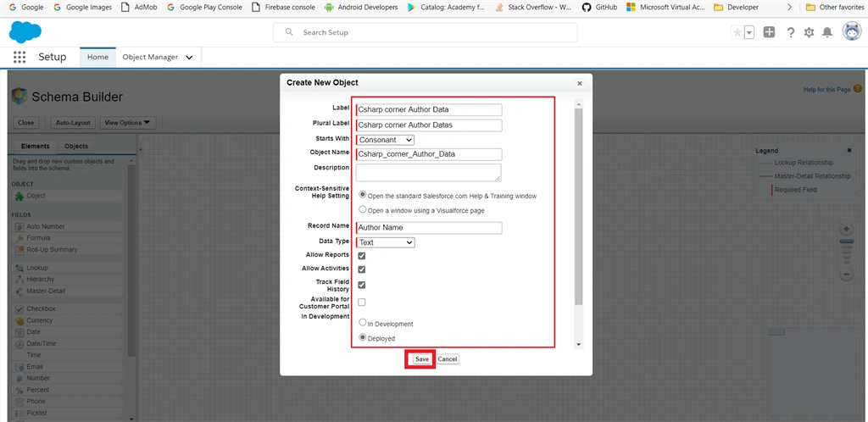Pick the Master-Detail field element

(67, 291)
